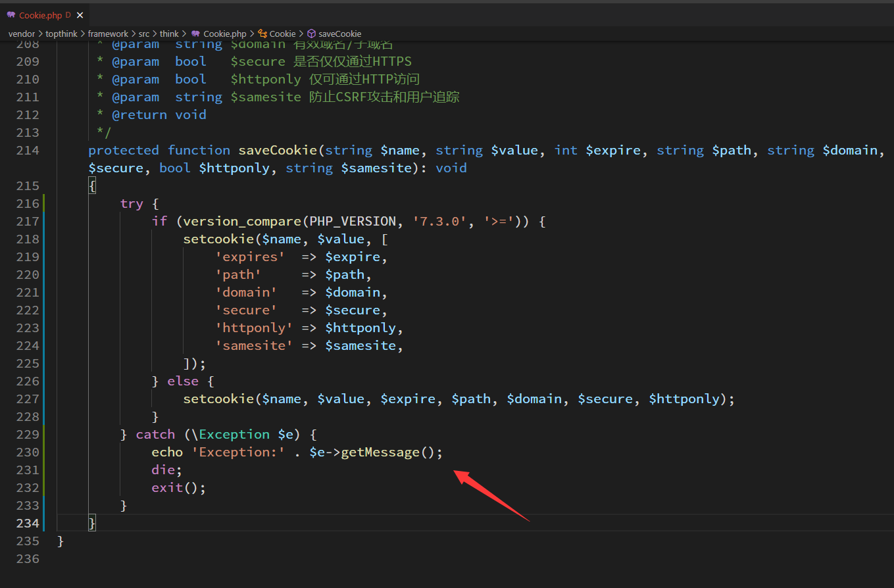Select the Cookie.php editor tab
This screenshot has height=588, width=894.
click(41, 14)
